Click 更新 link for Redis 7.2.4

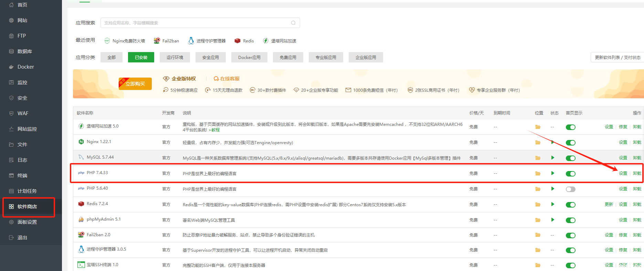[x=609, y=204]
